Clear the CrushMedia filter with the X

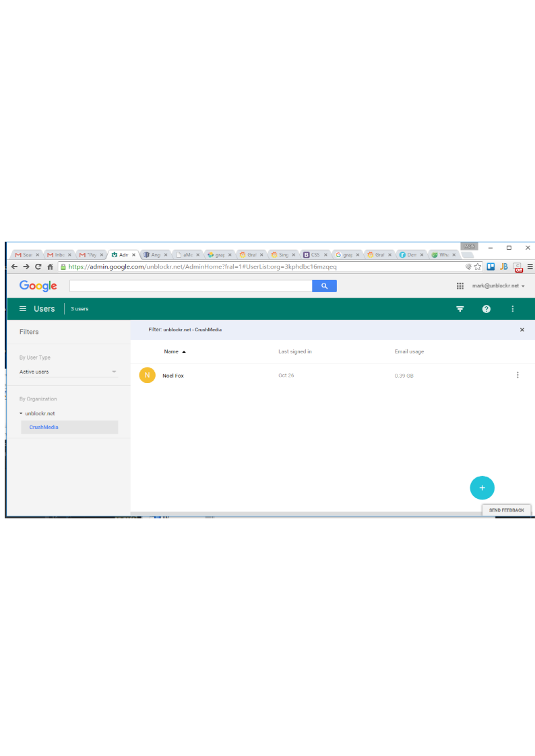click(522, 330)
